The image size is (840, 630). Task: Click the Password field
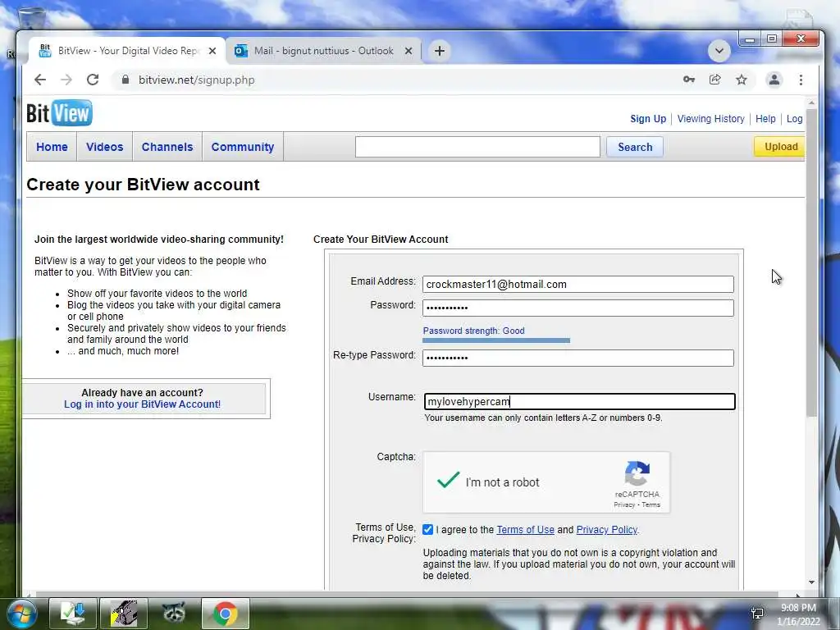point(578,308)
